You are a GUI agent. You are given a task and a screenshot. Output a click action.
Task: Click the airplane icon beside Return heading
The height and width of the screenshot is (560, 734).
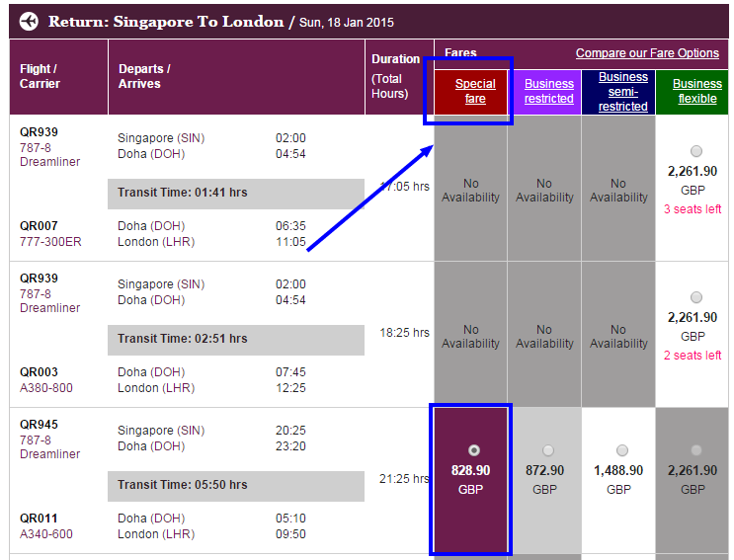point(29,22)
